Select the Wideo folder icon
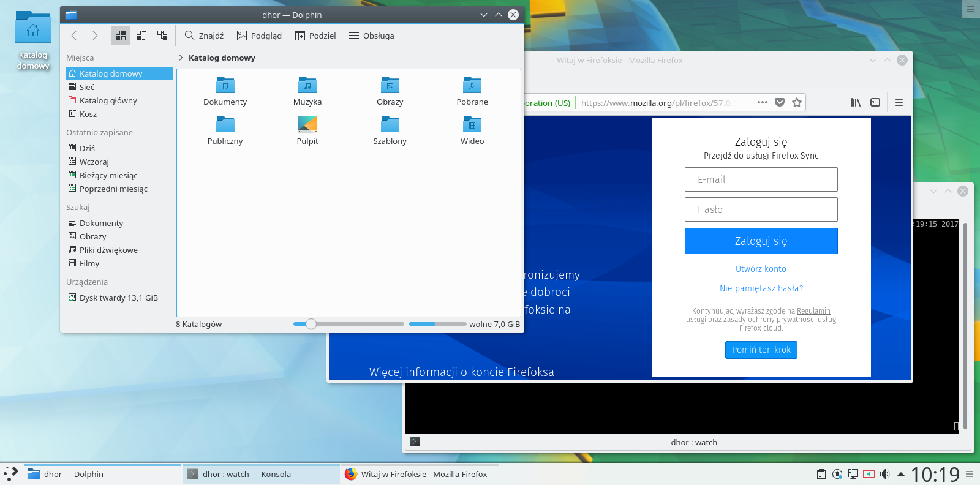Image resolution: width=980 pixels, height=485 pixels. point(472,124)
